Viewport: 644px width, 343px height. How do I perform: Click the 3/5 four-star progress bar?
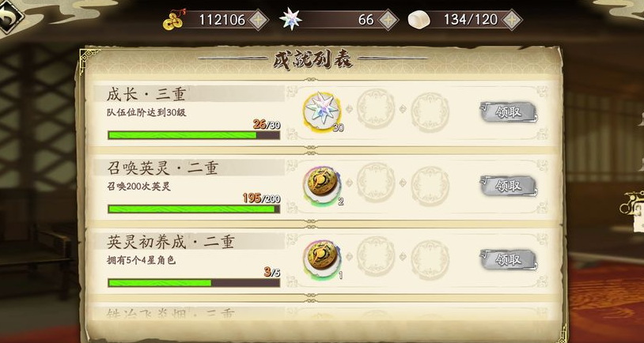click(x=194, y=283)
